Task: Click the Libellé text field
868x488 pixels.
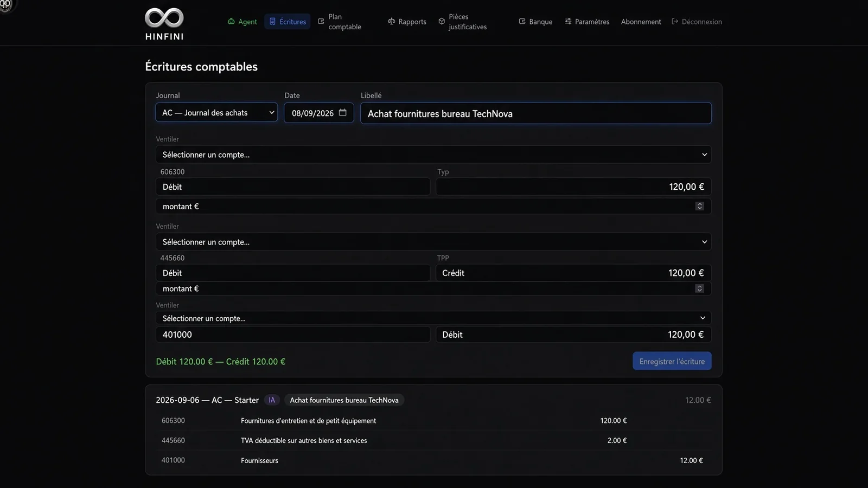Action: [536, 113]
